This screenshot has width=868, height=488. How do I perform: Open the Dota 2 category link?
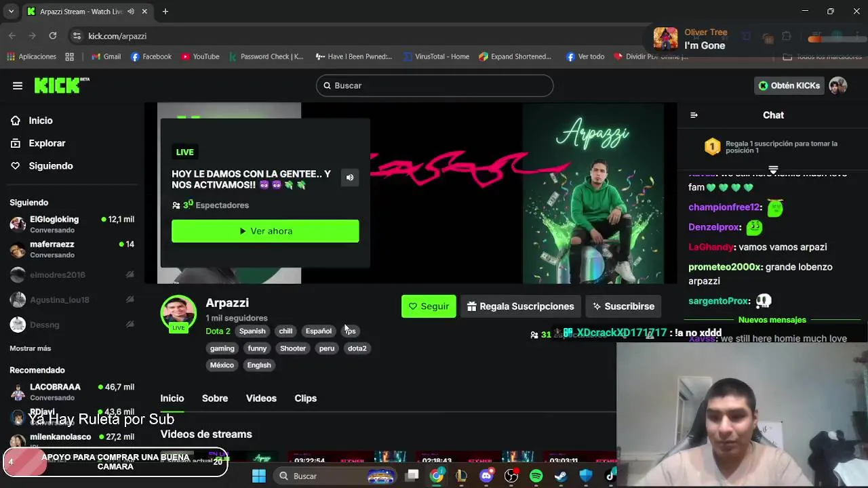click(x=218, y=331)
